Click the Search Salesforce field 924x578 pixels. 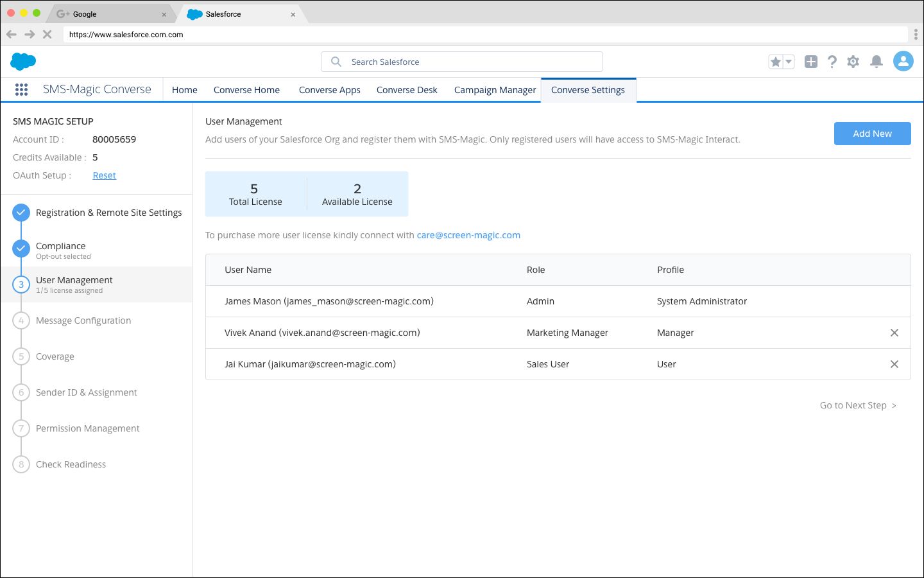(x=462, y=62)
